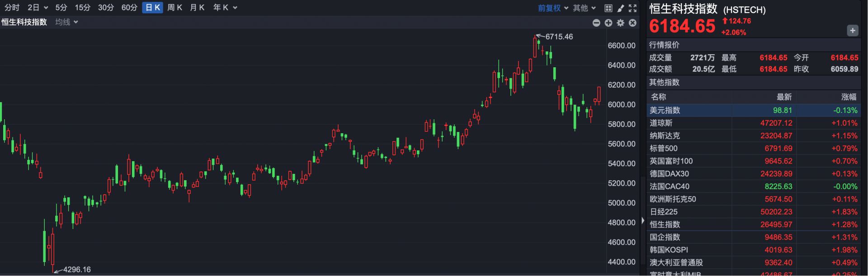Expand the 2日 timeframe dropdown
Screen dimensions: 868x276
38,8
